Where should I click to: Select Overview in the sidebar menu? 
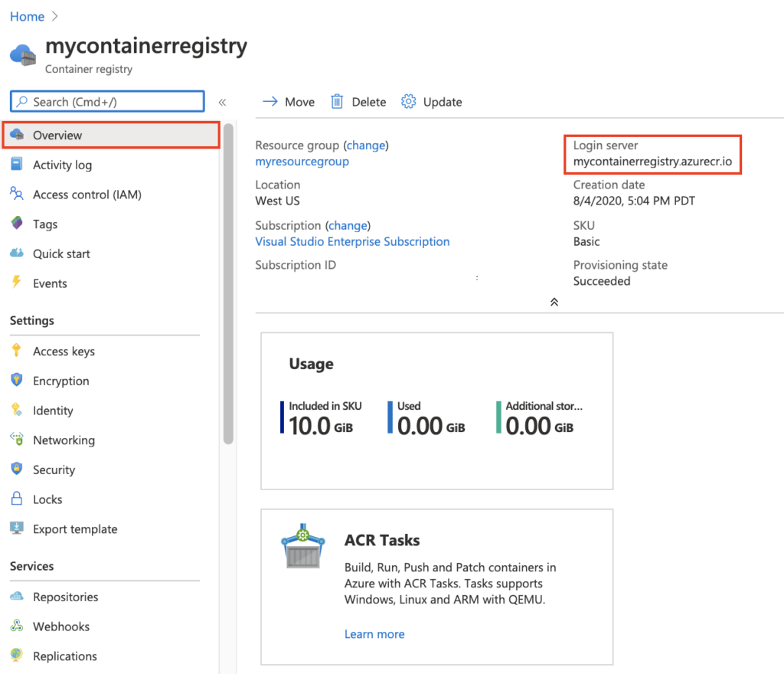[x=59, y=135]
